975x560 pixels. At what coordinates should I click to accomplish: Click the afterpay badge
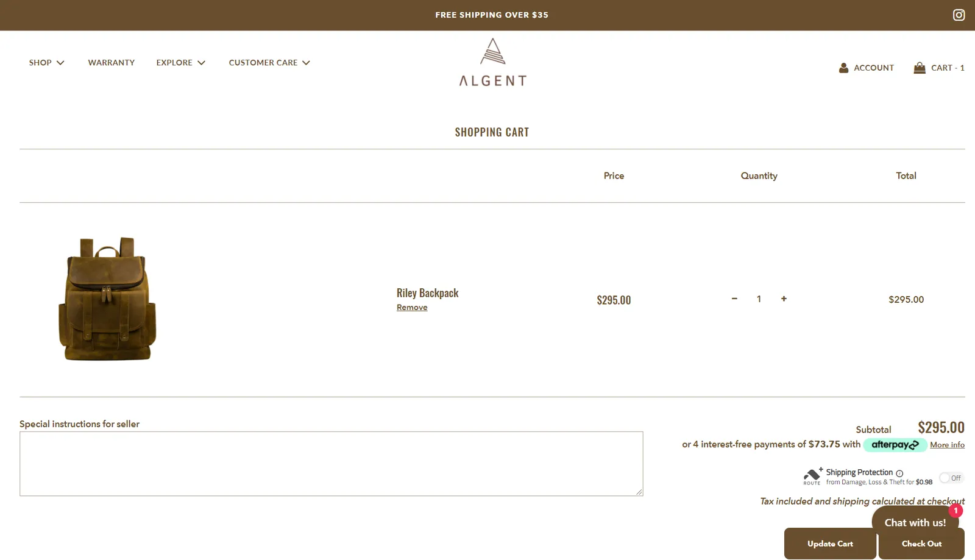tap(895, 445)
